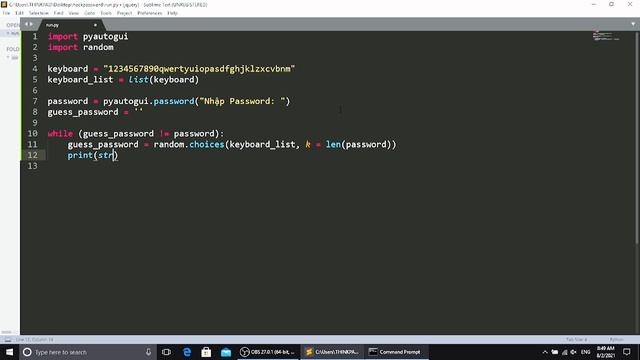
Task: Toggle sidebar via status bar panel icon
Action: pos(8,340)
